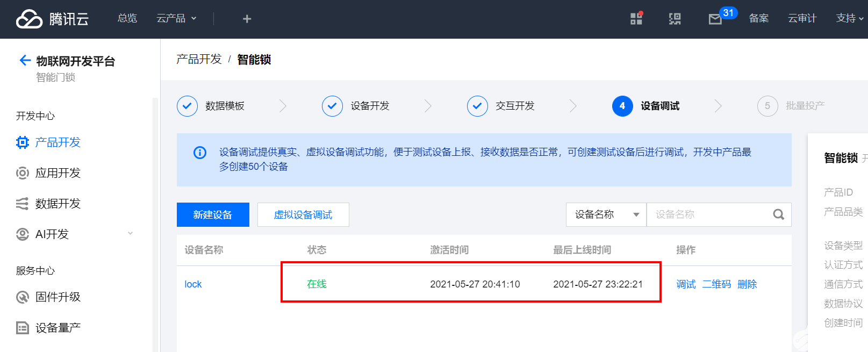
Task: Click the 最后上线时间 column header
Action: (x=582, y=250)
